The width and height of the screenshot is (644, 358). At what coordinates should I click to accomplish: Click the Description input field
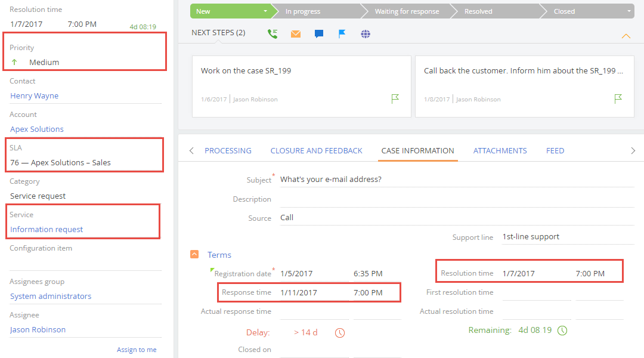[x=417, y=199]
